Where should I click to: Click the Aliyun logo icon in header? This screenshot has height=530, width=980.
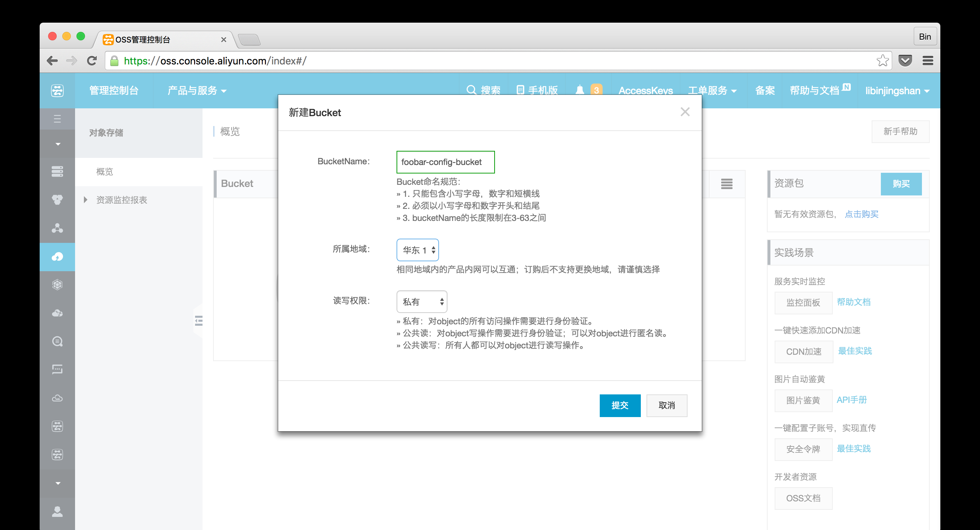point(57,91)
